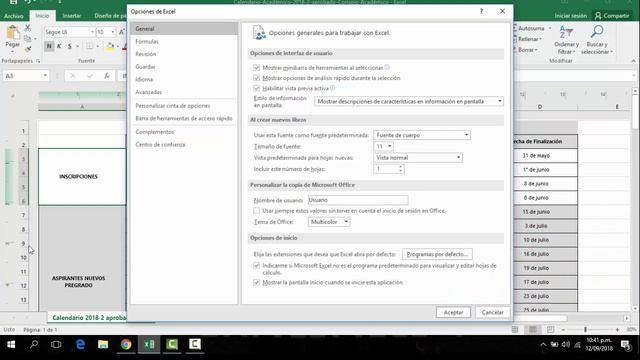Click the Programas por defecto button
This screenshot has height=360, width=640.
[x=437, y=254]
